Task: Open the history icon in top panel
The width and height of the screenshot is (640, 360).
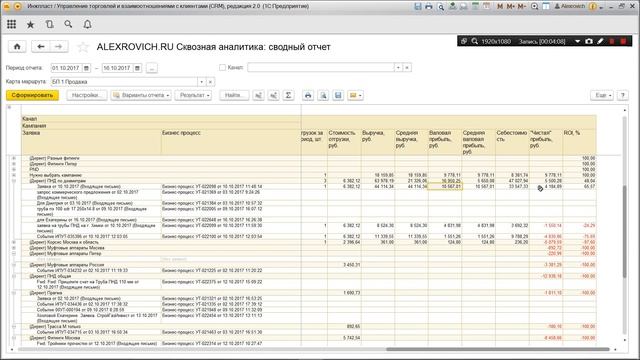Action: (x=49, y=24)
